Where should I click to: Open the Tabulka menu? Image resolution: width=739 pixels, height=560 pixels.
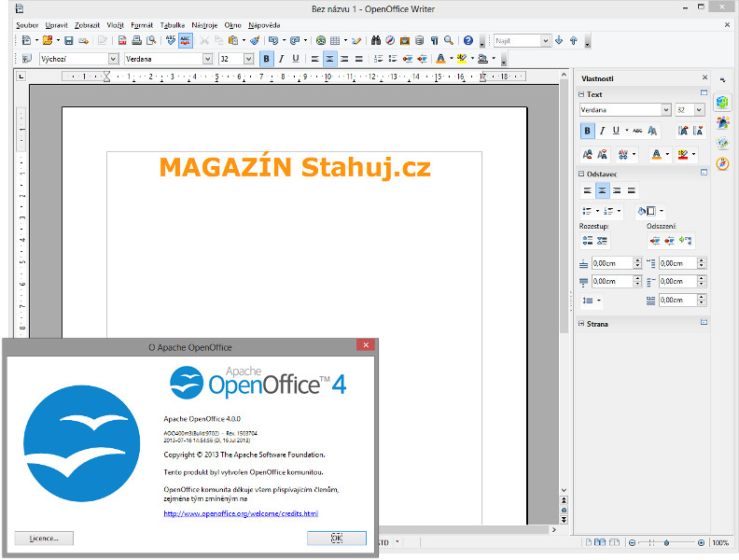tap(173, 25)
